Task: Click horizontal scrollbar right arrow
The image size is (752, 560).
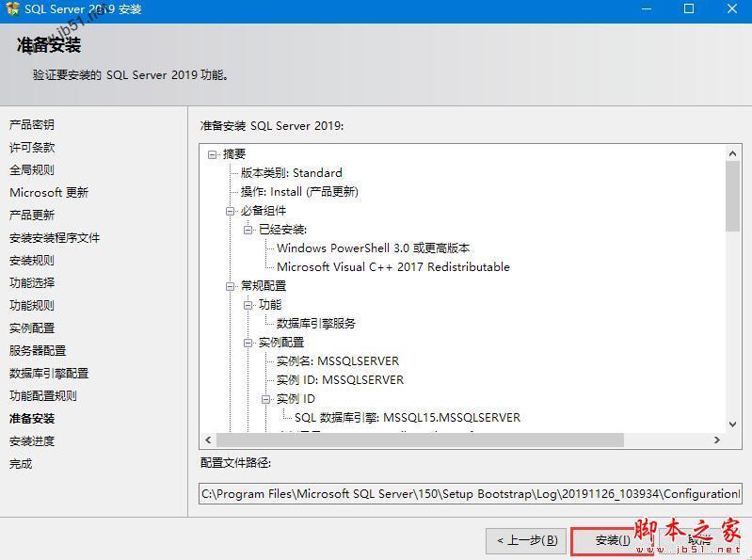Action: [x=716, y=440]
